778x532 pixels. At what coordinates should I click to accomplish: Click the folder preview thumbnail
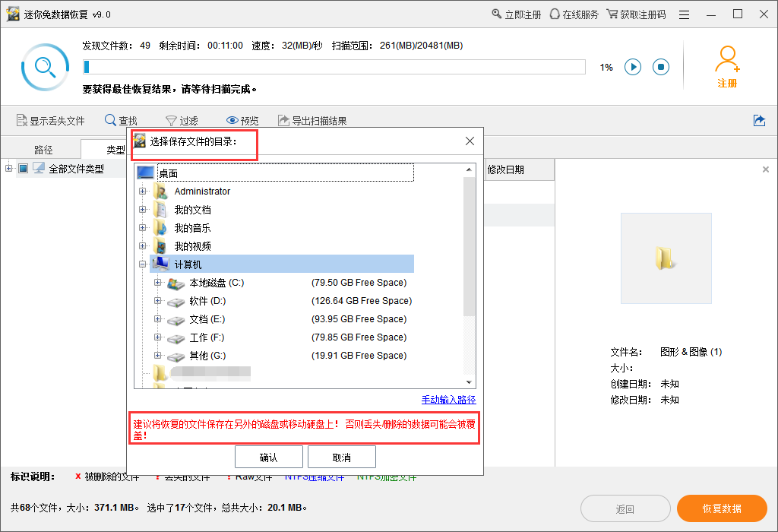(x=666, y=258)
